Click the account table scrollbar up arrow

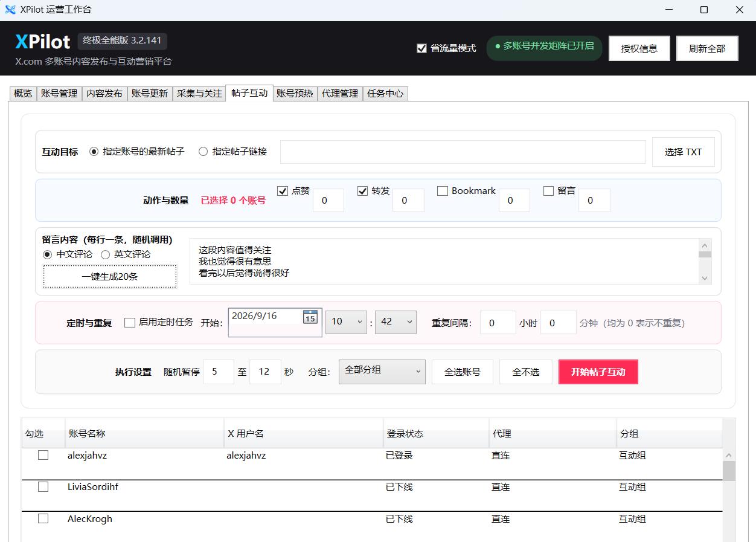(729, 455)
